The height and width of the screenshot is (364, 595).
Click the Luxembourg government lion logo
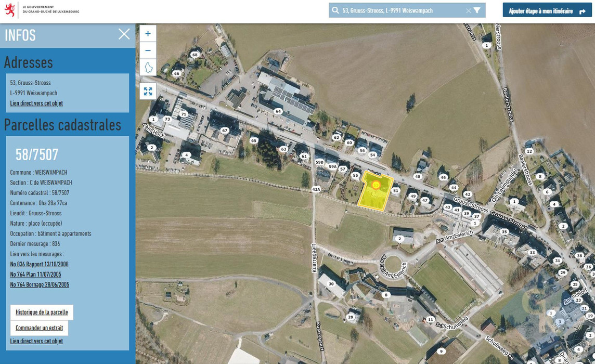[x=9, y=10]
